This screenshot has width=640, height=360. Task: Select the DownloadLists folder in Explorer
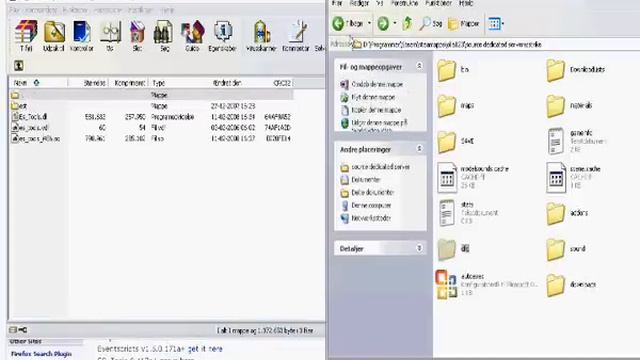(x=576, y=70)
